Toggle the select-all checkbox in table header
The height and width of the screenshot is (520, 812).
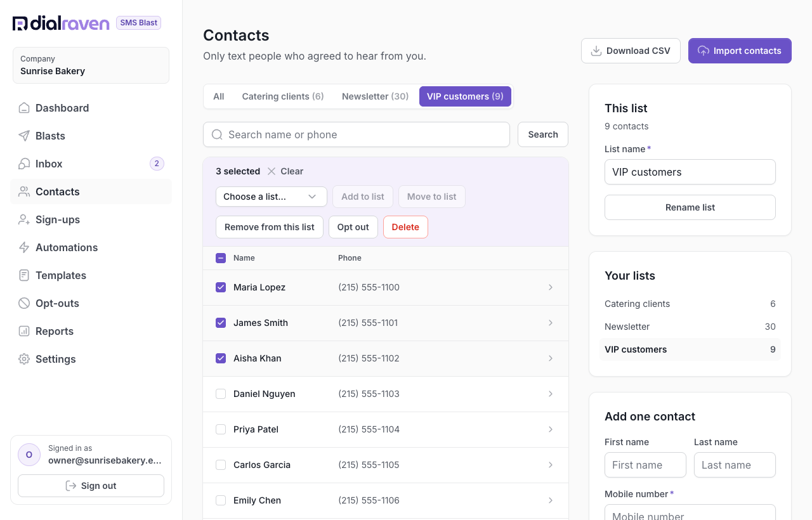[x=221, y=258]
